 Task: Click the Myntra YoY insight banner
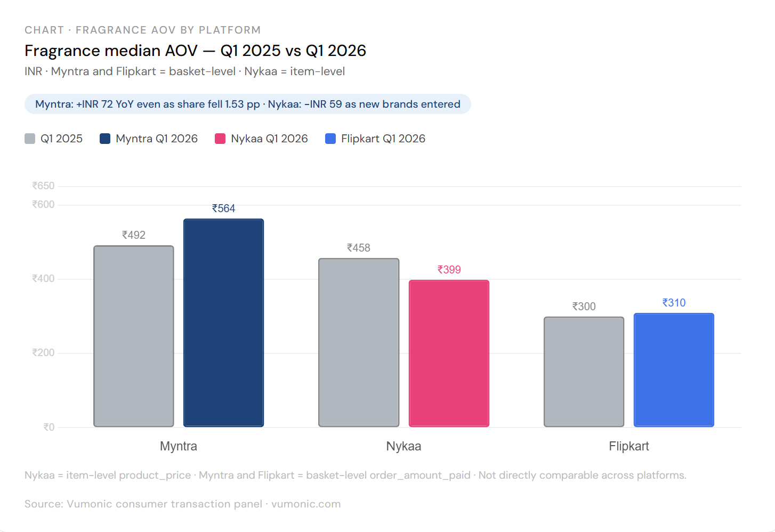point(248,104)
